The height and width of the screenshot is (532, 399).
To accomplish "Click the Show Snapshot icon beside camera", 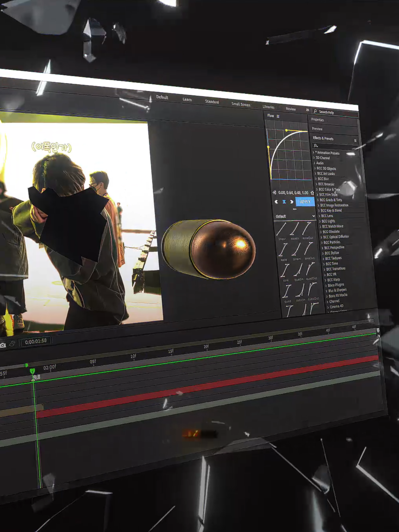I will [12, 344].
